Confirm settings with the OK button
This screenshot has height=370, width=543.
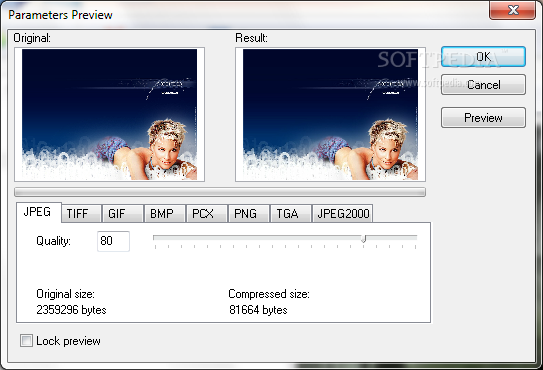pos(483,56)
